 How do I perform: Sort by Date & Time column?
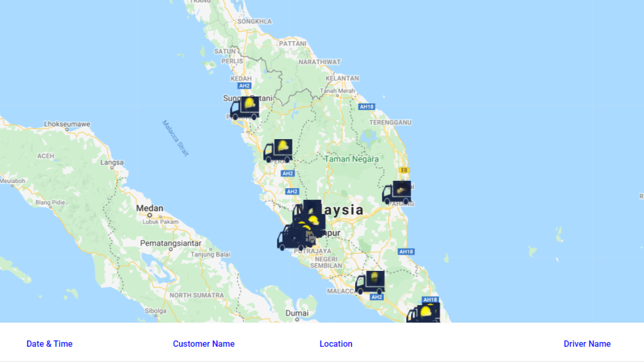pos(50,344)
